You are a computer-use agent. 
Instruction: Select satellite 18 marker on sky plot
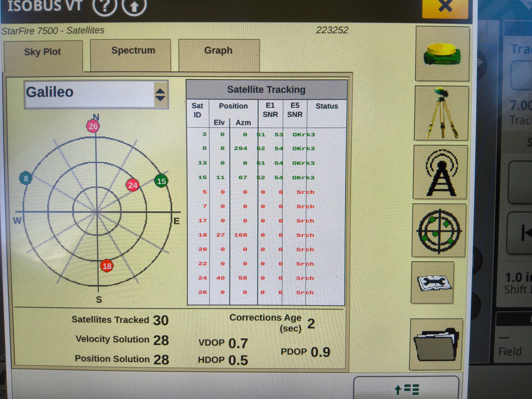[x=107, y=266]
